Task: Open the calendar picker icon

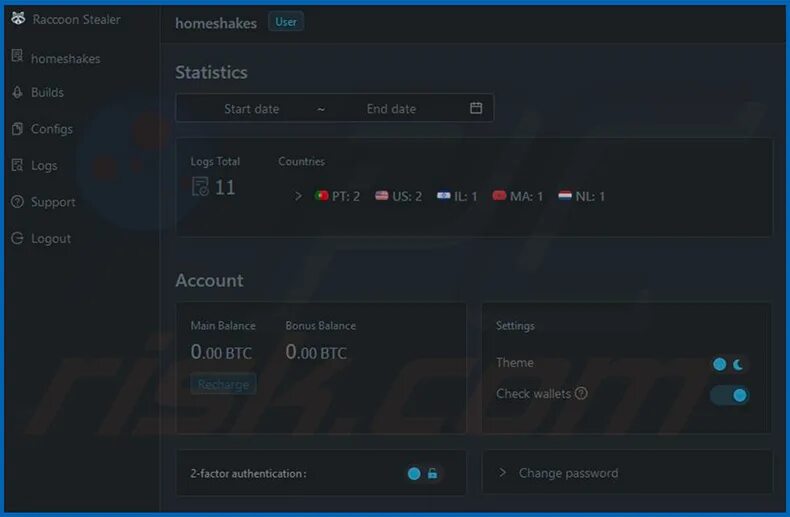Action: pyautogui.click(x=476, y=108)
